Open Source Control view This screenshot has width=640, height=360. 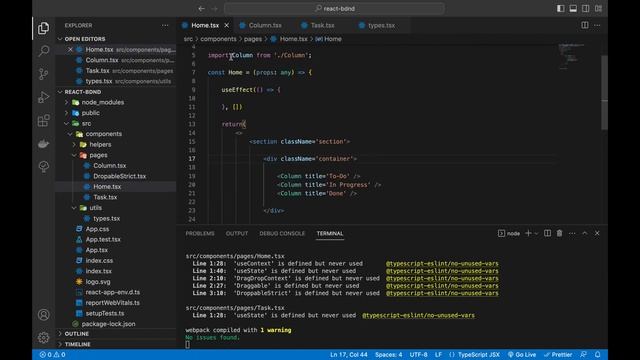pyautogui.click(x=43, y=74)
